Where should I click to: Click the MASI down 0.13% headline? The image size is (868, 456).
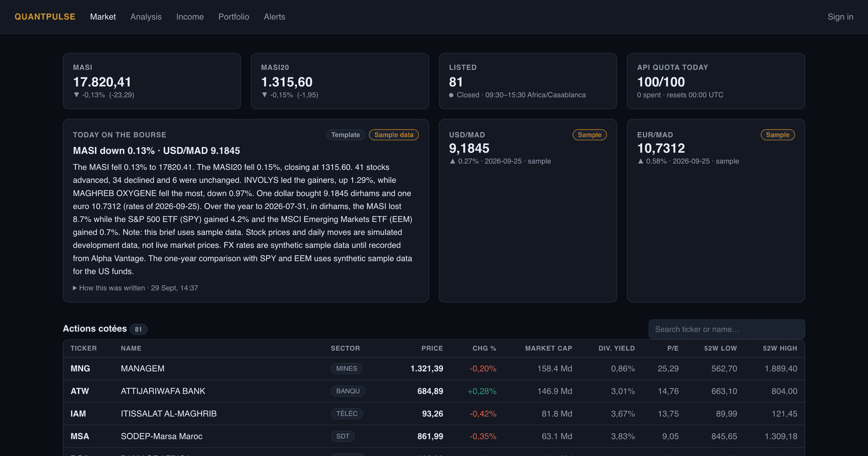tap(156, 151)
